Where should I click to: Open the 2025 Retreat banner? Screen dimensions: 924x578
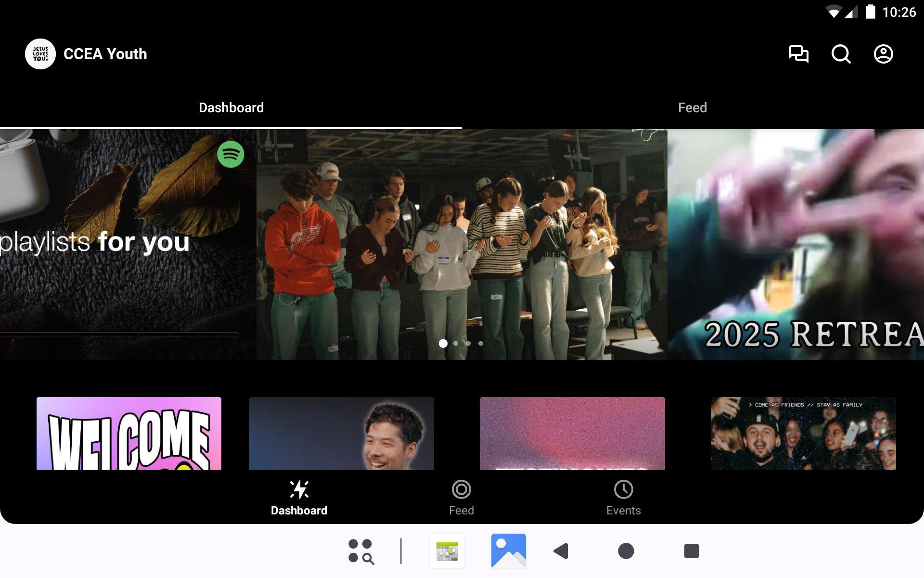tap(795, 245)
